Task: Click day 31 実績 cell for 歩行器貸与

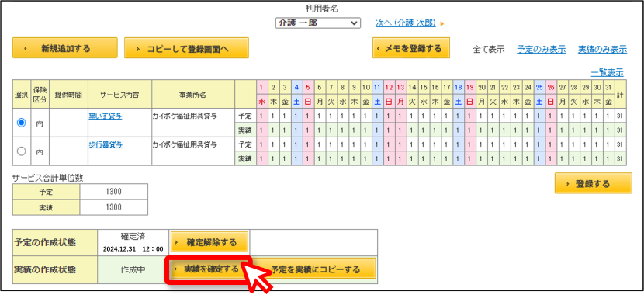Action: tap(608, 158)
